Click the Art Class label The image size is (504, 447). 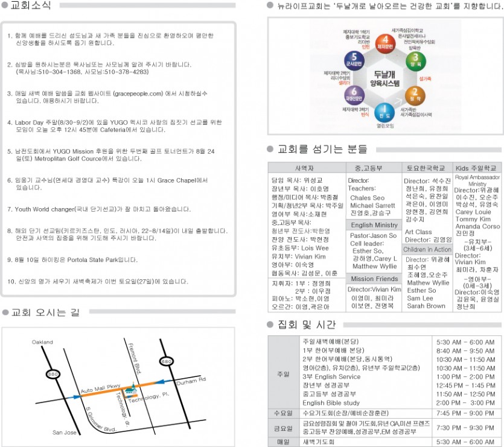coord(418,232)
